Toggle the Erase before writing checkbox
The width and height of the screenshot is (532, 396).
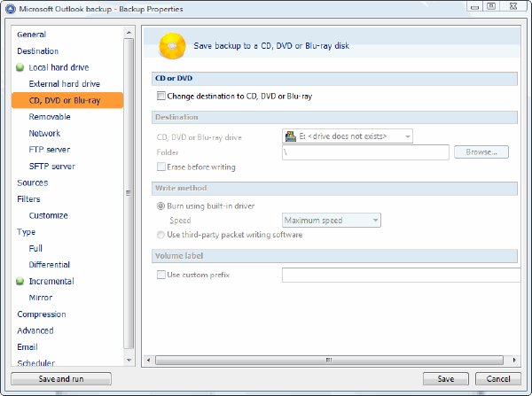161,167
